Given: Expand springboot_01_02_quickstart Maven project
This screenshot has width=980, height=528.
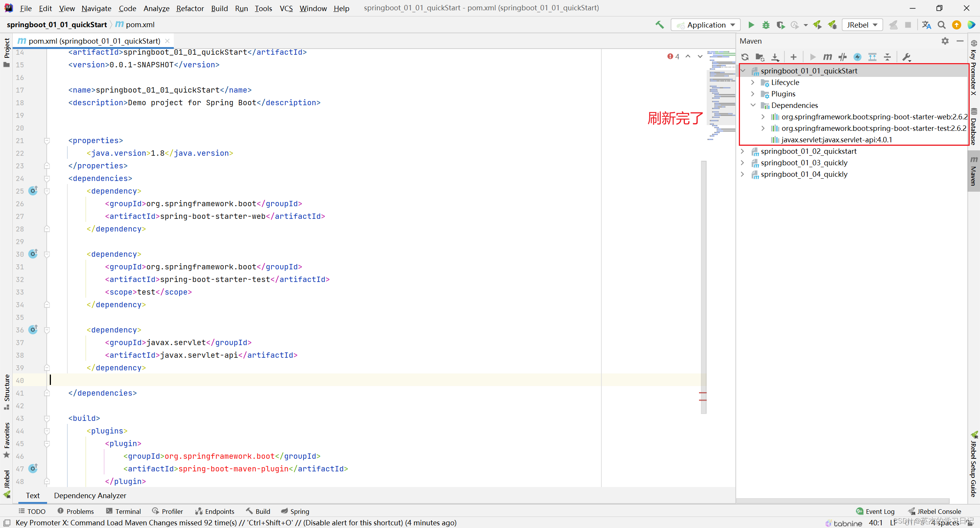Looking at the screenshot, I should pyautogui.click(x=742, y=151).
